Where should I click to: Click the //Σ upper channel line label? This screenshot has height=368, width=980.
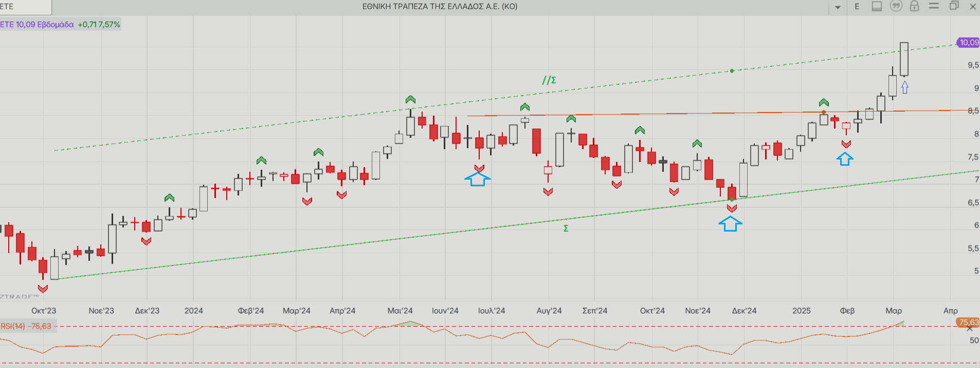point(549,80)
